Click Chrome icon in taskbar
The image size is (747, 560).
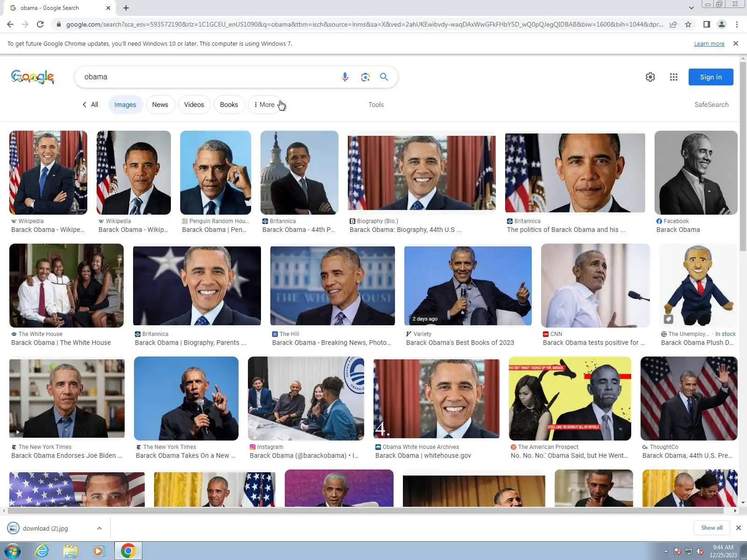[128, 551]
